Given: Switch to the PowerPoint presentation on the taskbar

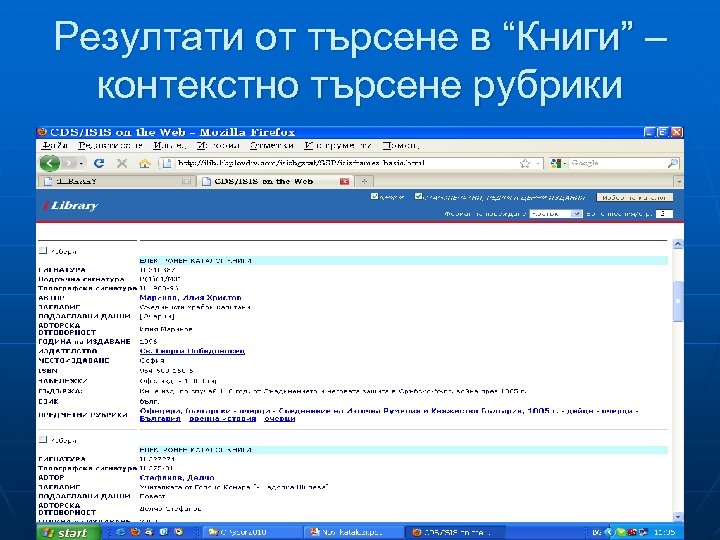Looking at the screenshot, I should pos(354,532).
